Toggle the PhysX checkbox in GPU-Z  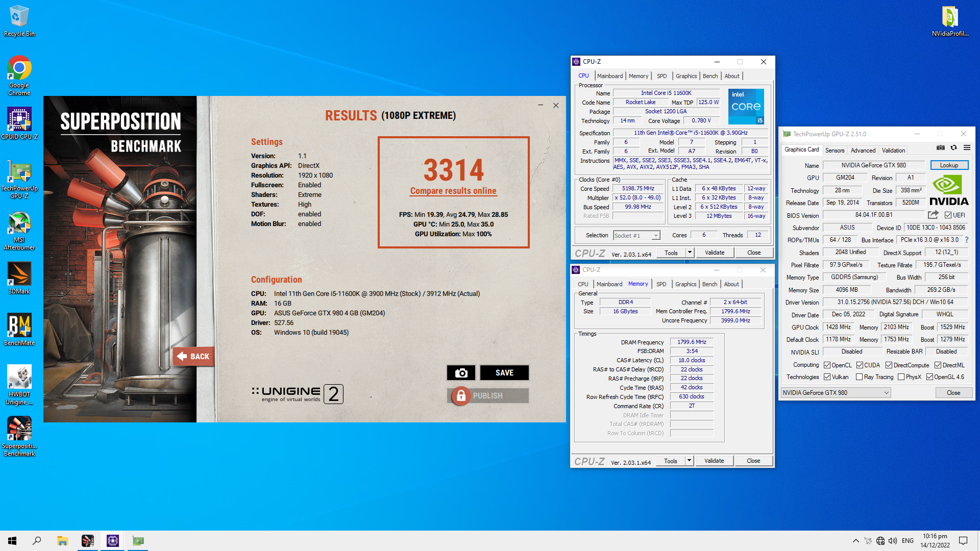click(x=901, y=377)
